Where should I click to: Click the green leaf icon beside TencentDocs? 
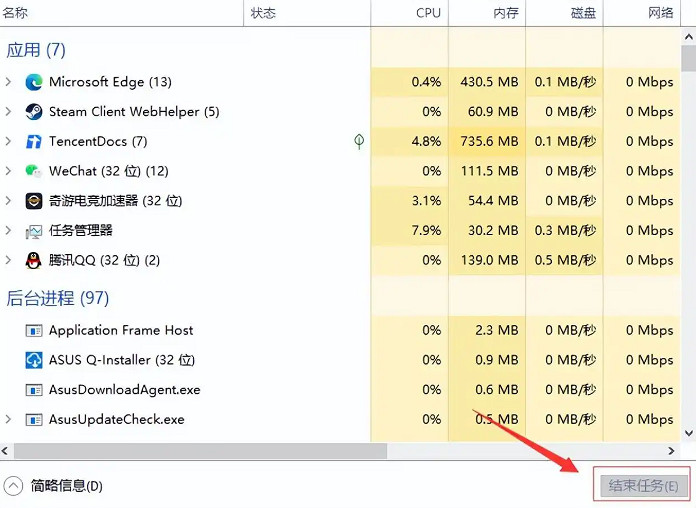point(359,142)
